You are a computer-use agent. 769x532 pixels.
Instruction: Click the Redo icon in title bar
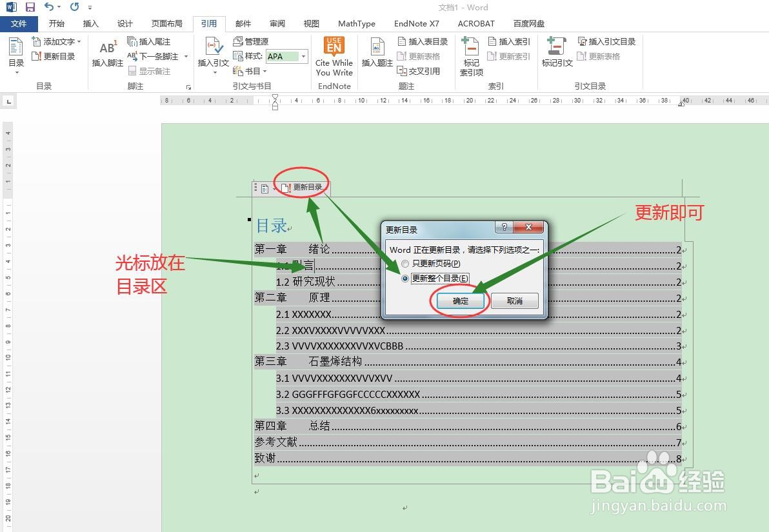[x=74, y=7]
